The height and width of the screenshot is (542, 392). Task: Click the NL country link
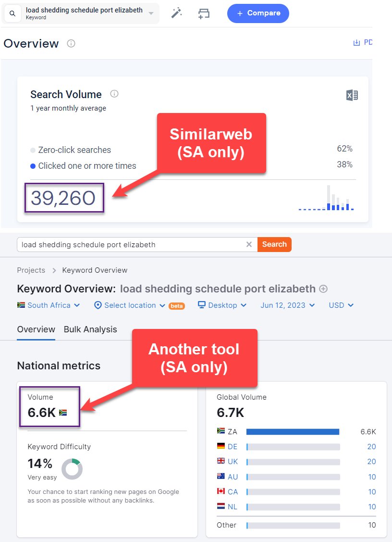[232, 506]
